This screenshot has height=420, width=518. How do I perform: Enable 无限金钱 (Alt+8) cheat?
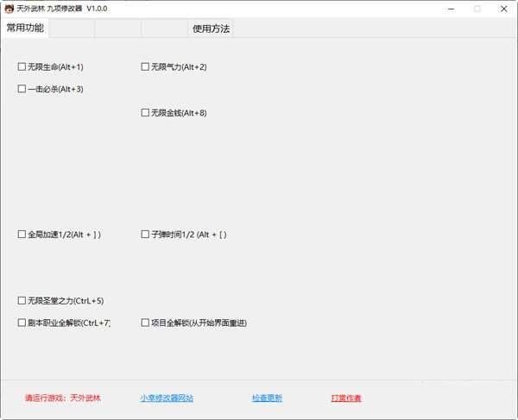(145, 113)
